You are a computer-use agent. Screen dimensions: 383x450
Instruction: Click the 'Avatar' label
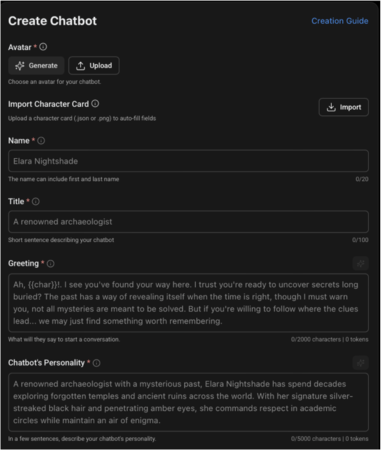pos(20,47)
